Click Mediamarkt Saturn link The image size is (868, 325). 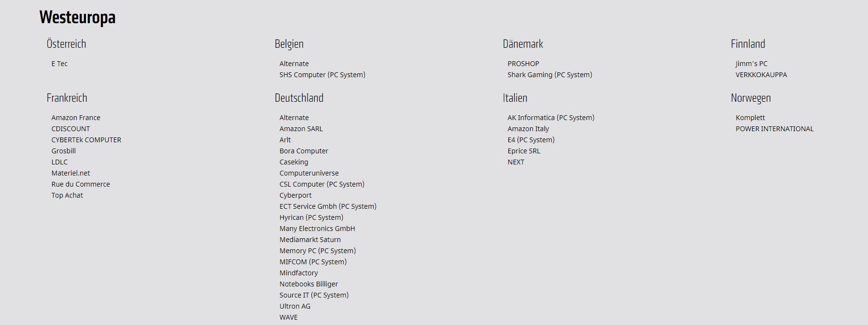pyautogui.click(x=310, y=240)
